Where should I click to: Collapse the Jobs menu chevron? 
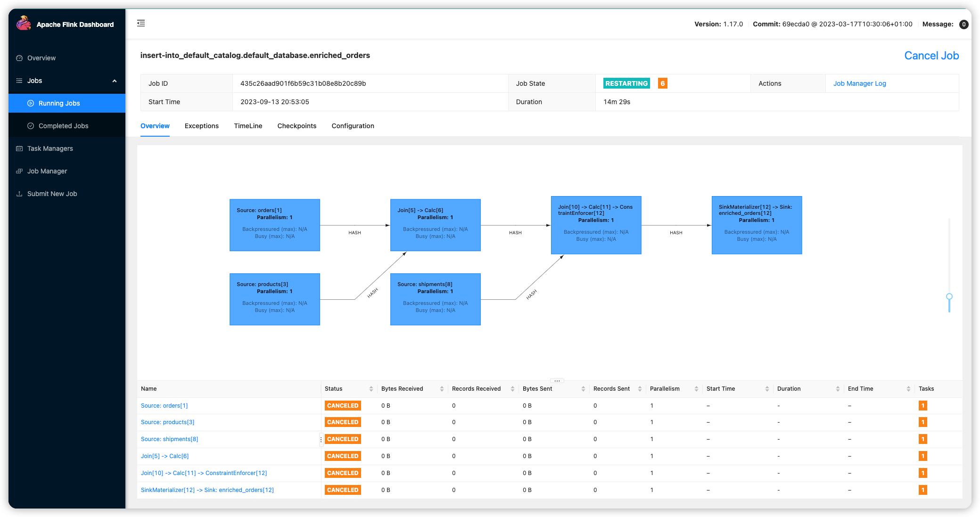[114, 81]
